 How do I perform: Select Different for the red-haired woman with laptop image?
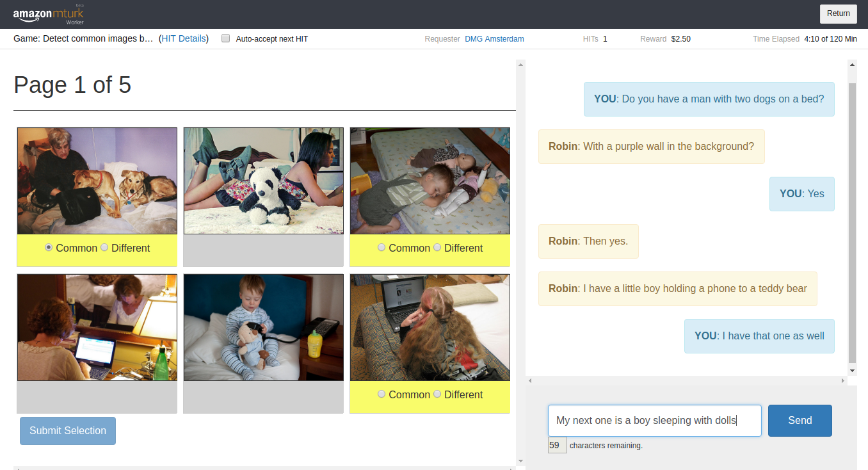437,394
